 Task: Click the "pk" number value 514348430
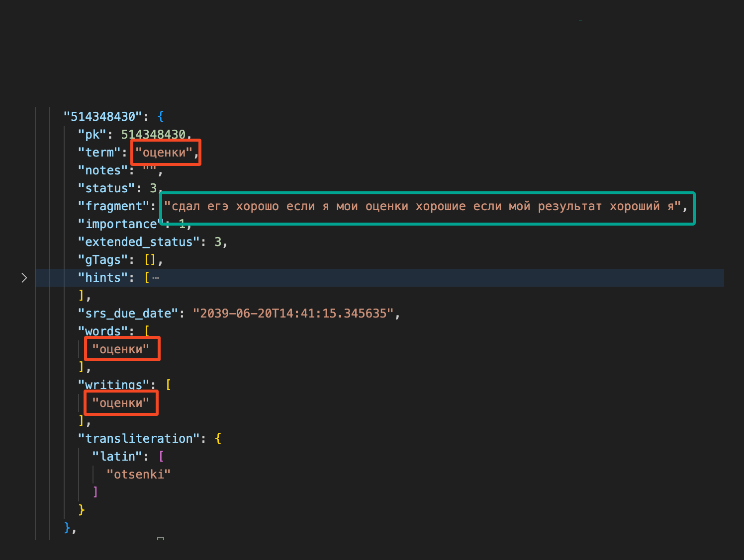153,135
